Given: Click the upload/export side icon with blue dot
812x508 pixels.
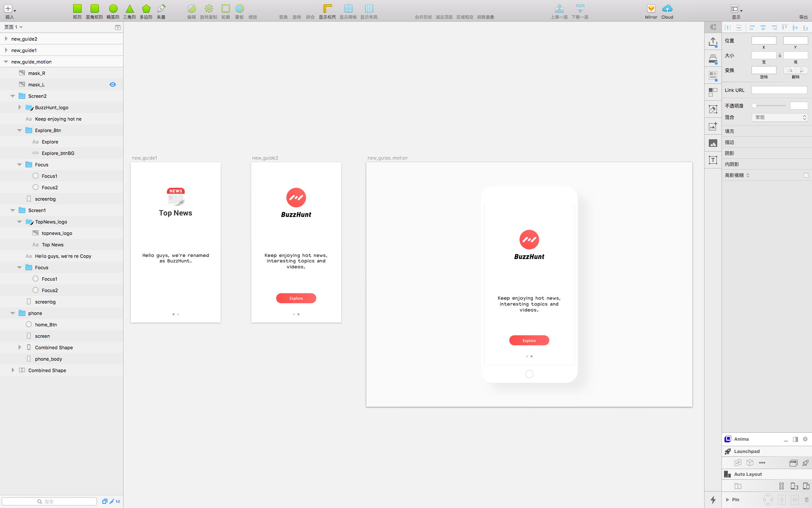Looking at the screenshot, I should coord(713,42).
